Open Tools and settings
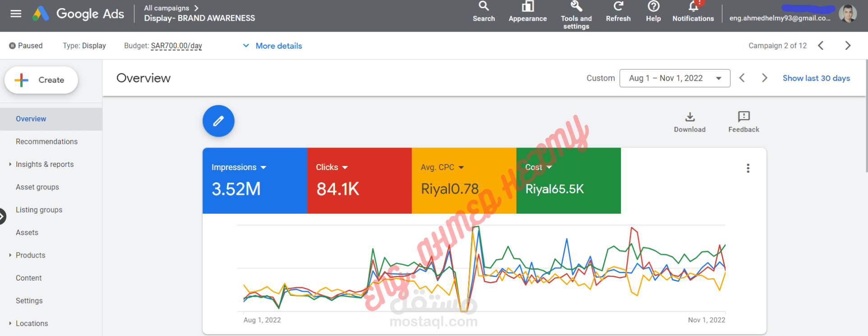The height and width of the screenshot is (336, 868). click(x=576, y=15)
